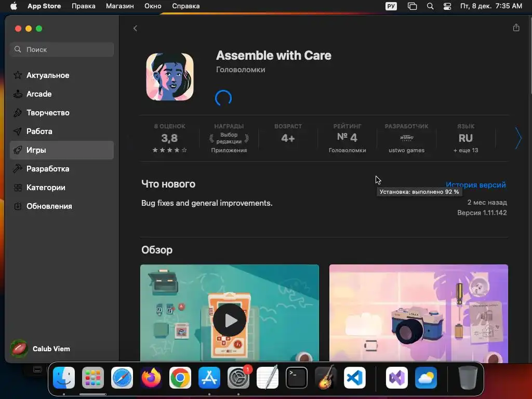The image size is (532, 399).
Task: Click App Store icon in the Dock
Action: tap(209, 378)
